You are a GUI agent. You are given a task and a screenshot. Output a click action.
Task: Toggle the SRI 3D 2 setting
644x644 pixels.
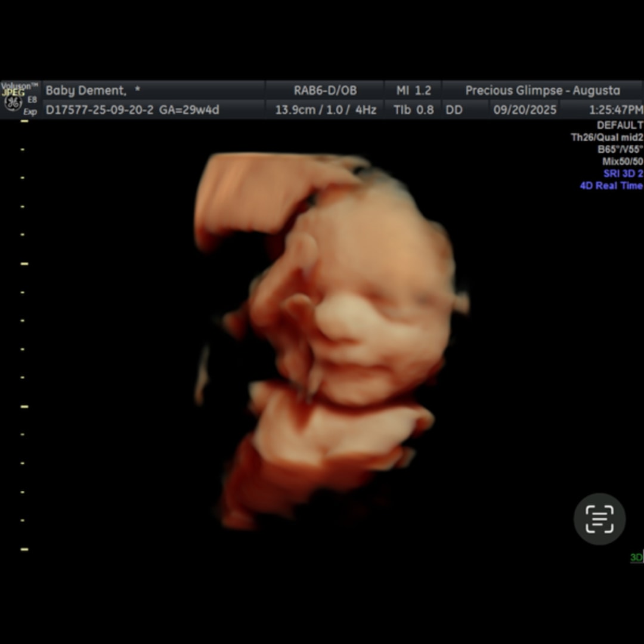(x=623, y=174)
